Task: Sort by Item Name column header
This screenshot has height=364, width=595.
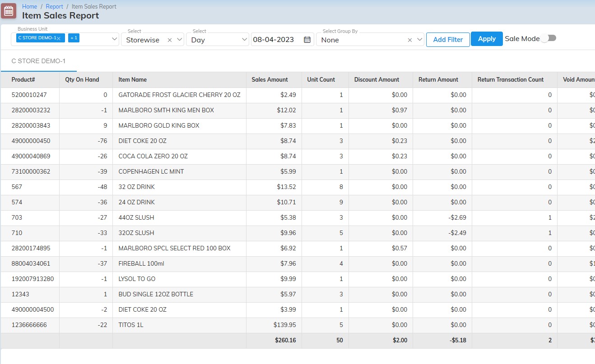Action: click(x=133, y=79)
